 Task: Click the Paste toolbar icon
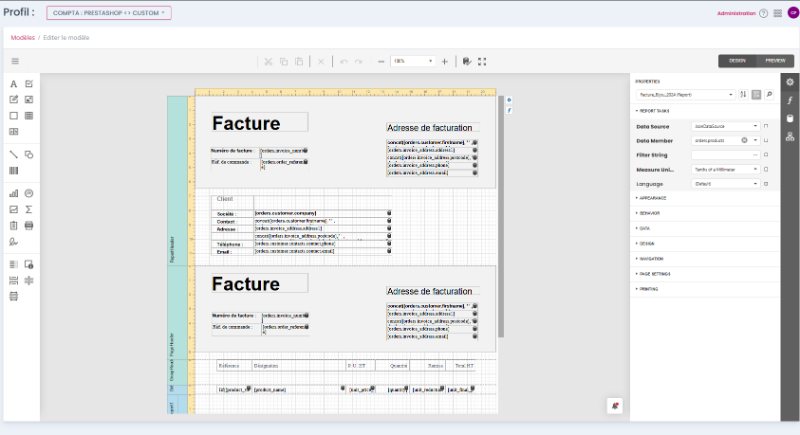(x=299, y=62)
